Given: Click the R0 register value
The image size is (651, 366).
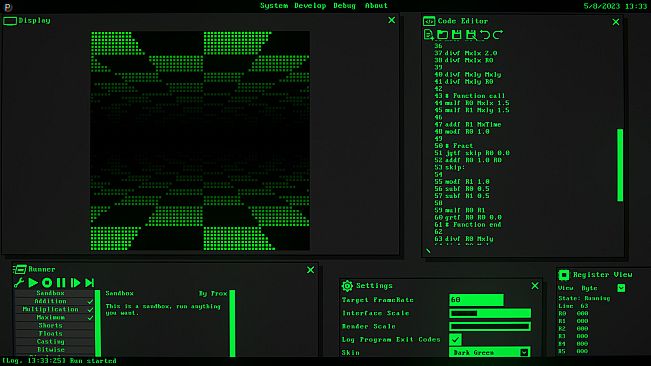Looking at the screenshot, I should click(x=582, y=313).
